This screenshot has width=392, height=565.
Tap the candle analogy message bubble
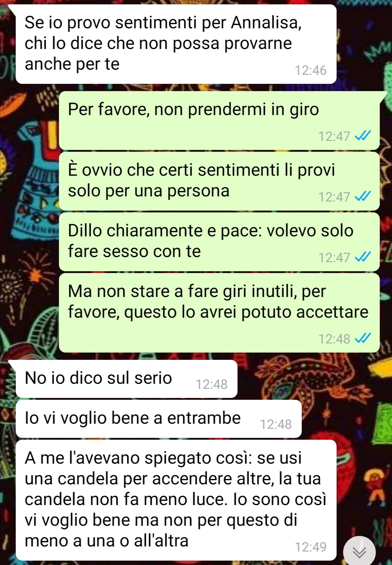[176, 500]
